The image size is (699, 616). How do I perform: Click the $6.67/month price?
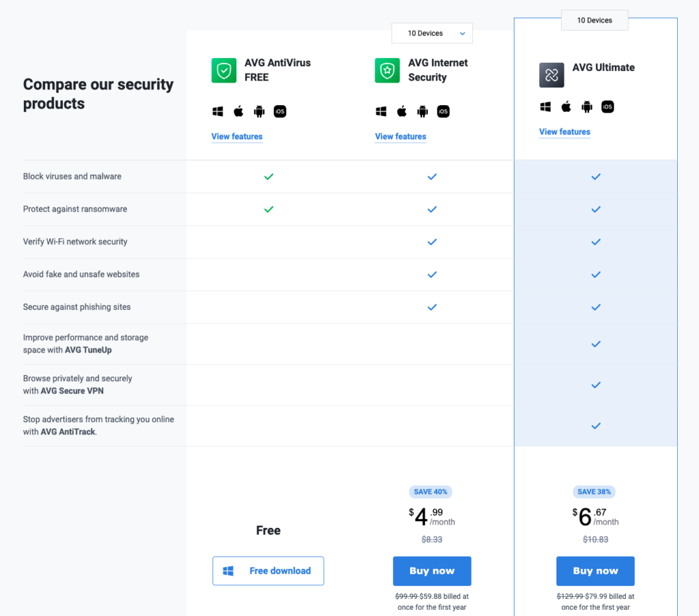[595, 516]
